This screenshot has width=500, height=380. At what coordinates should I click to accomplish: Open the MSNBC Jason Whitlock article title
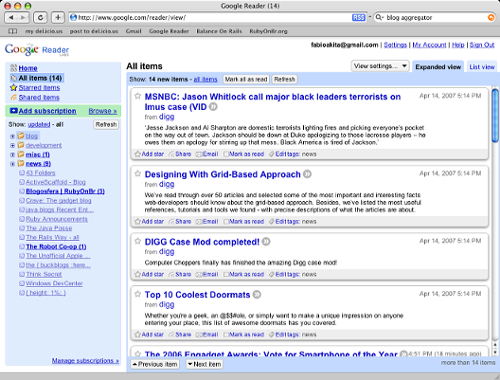pos(272,102)
